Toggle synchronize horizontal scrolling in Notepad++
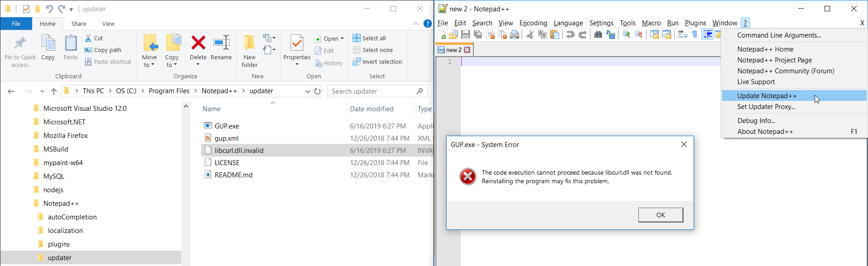 pos(666,34)
